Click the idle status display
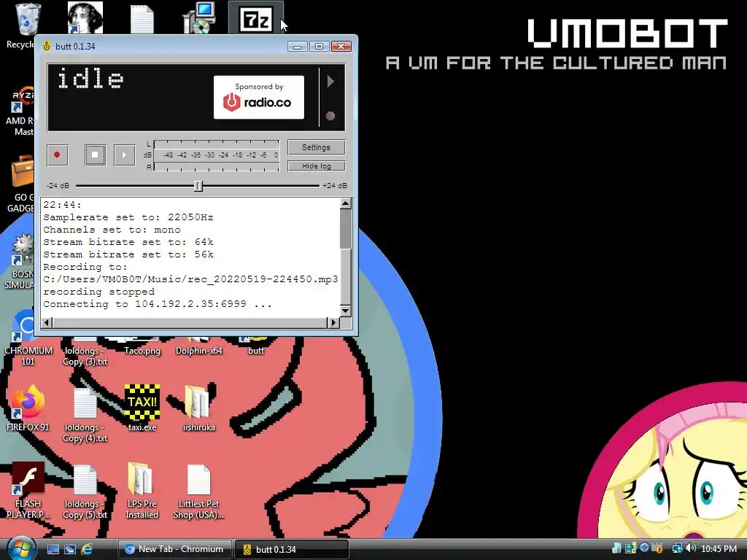 click(x=90, y=79)
